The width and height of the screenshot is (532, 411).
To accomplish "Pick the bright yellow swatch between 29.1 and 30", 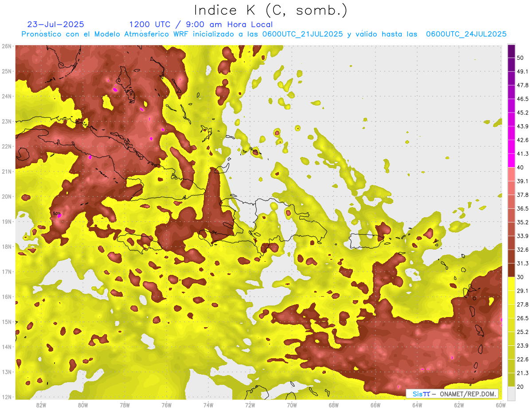I will pyautogui.click(x=511, y=284).
